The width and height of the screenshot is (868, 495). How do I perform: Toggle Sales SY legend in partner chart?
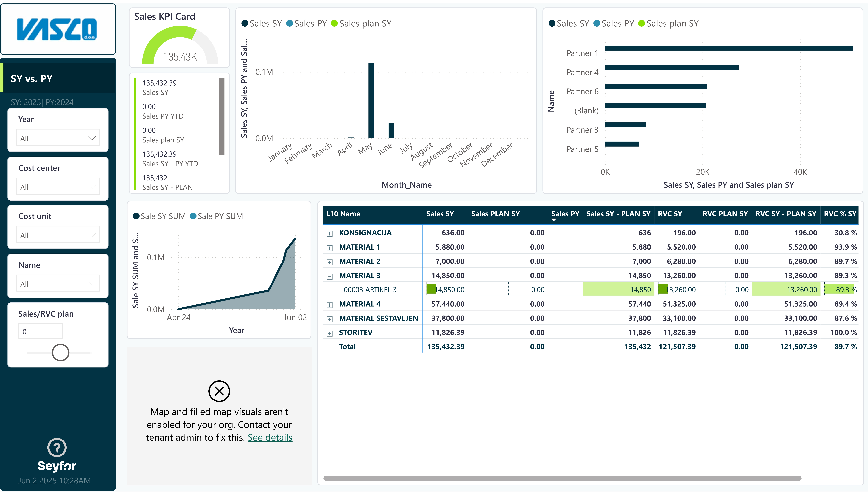[x=569, y=23]
